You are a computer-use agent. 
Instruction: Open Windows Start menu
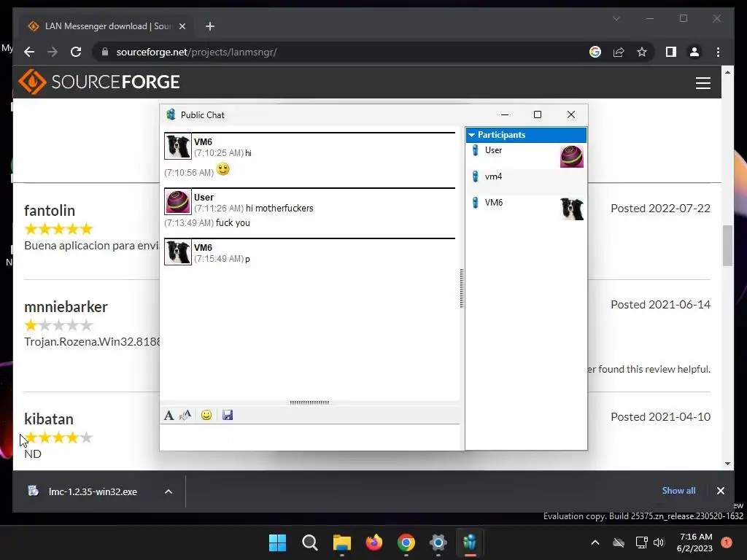(x=278, y=542)
